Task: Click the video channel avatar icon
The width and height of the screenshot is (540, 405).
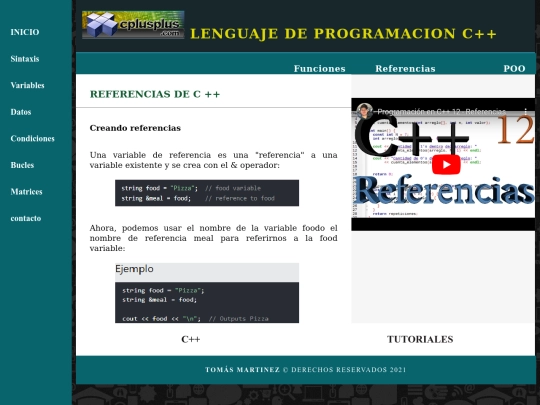Action: click(x=364, y=111)
